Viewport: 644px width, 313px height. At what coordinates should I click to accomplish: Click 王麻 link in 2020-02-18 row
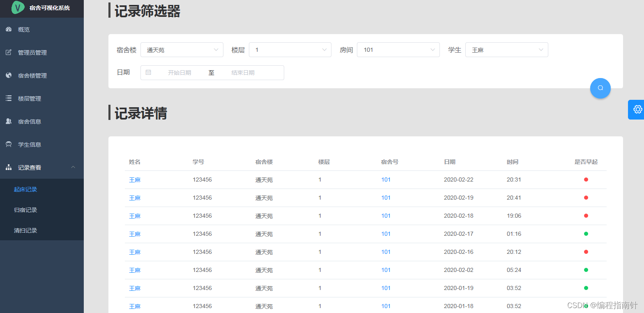point(135,216)
